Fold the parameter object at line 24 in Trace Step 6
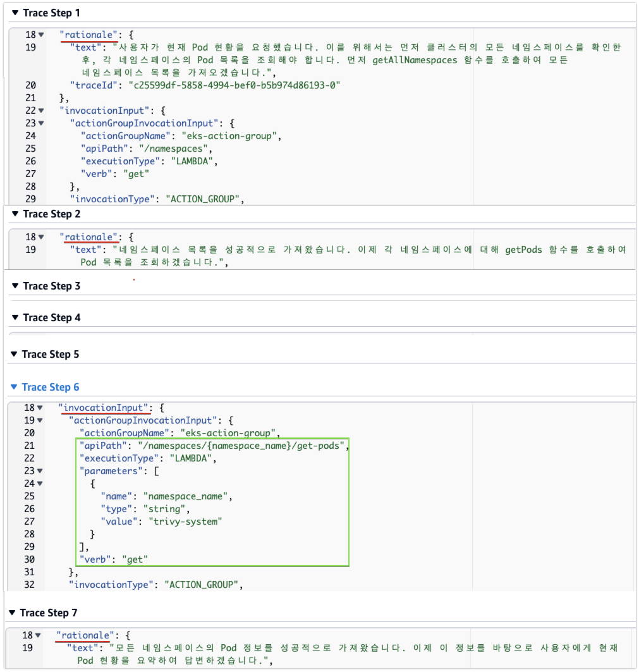Screen dimensions: 639x672 (40, 484)
